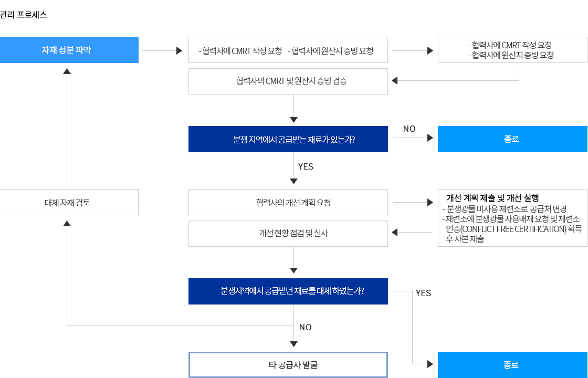Click the top 종료 box beside NO
This screenshot has height=378, width=588.
tap(512, 139)
